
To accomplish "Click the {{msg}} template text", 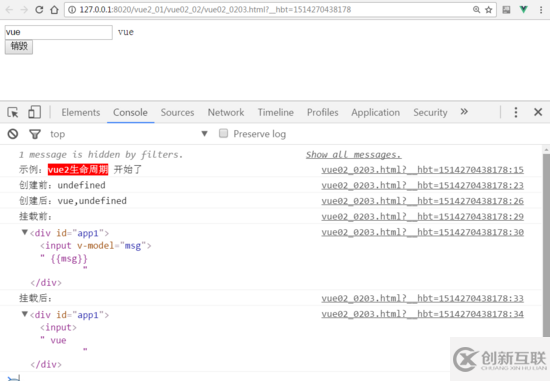I will (x=69, y=259).
